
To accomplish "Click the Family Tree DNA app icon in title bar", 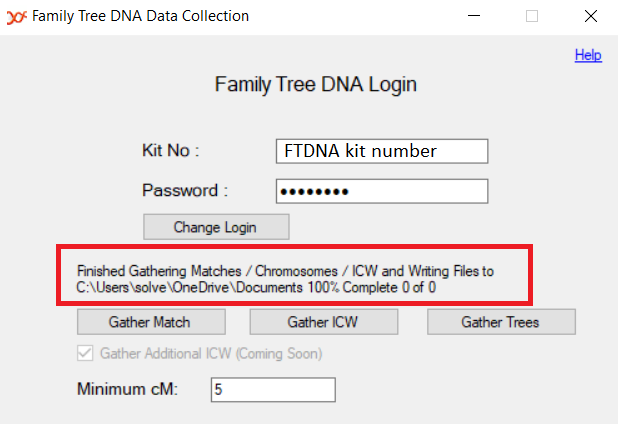I will [x=17, y=17].
